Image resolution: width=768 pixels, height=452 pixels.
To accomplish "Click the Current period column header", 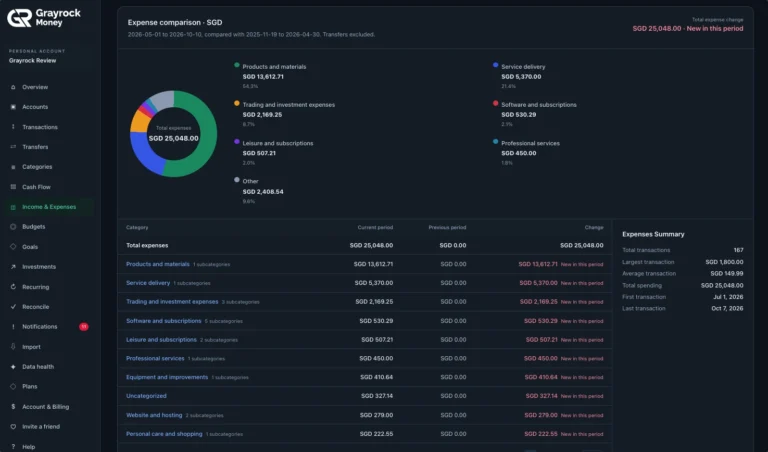I will pos(375,227).
